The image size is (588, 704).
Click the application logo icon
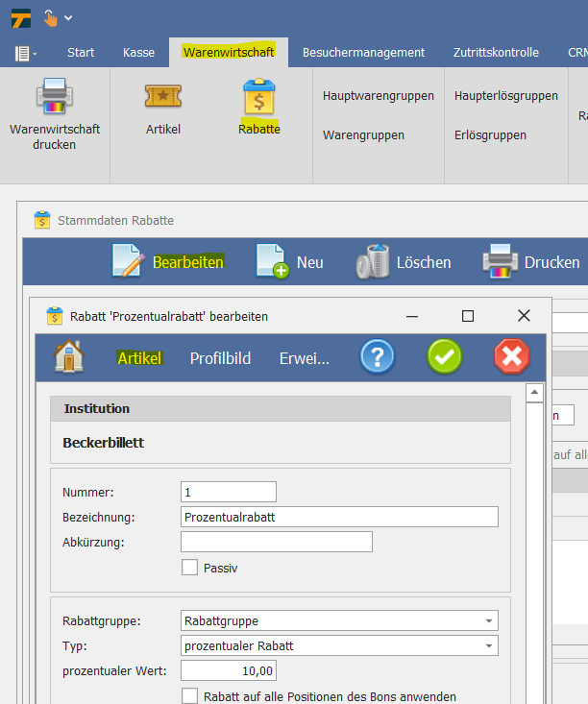[x=21, y=18]
